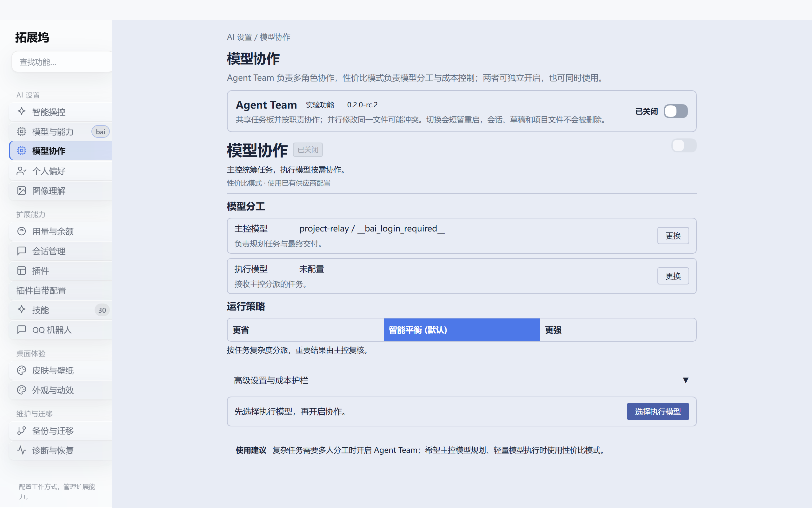This screenshot has height=508, width=812.
Task: Expand 高级设置与成本护栏 section
Action: [x=462, y=380]
